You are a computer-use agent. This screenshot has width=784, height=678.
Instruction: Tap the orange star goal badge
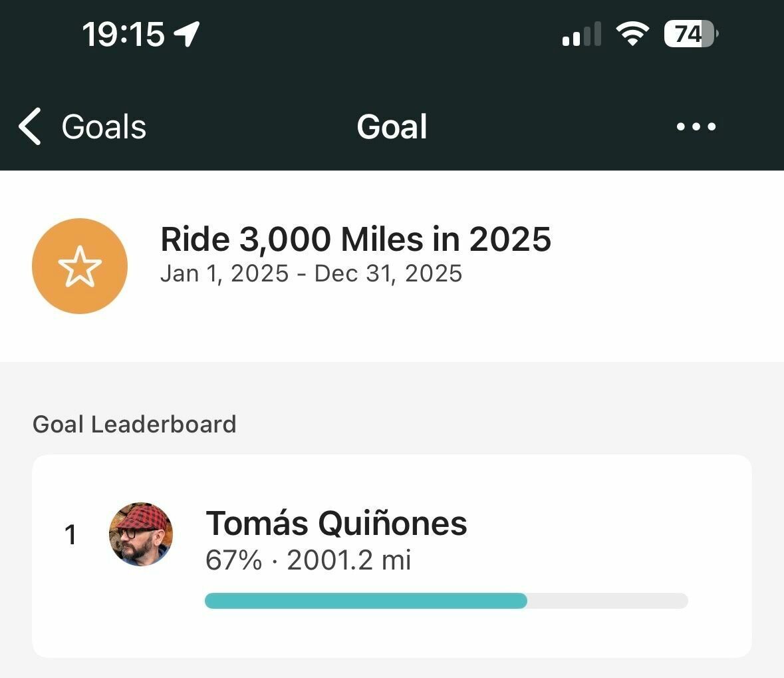(80, 266)
